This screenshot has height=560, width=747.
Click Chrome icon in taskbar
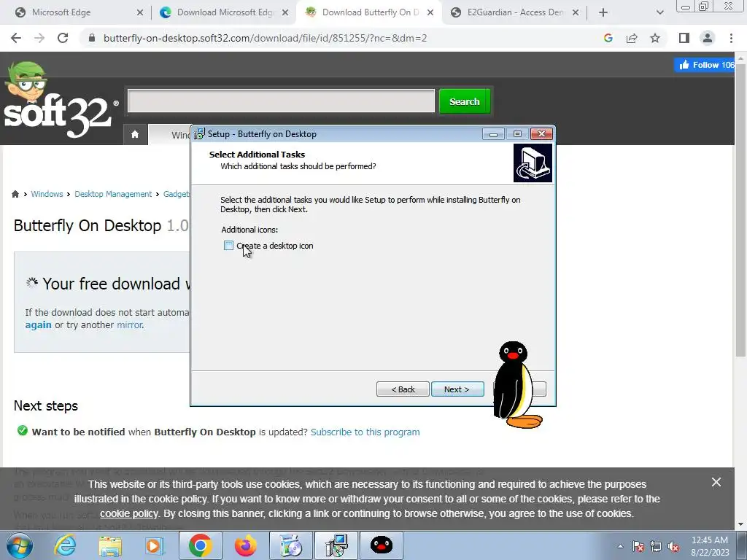(200, 545)
